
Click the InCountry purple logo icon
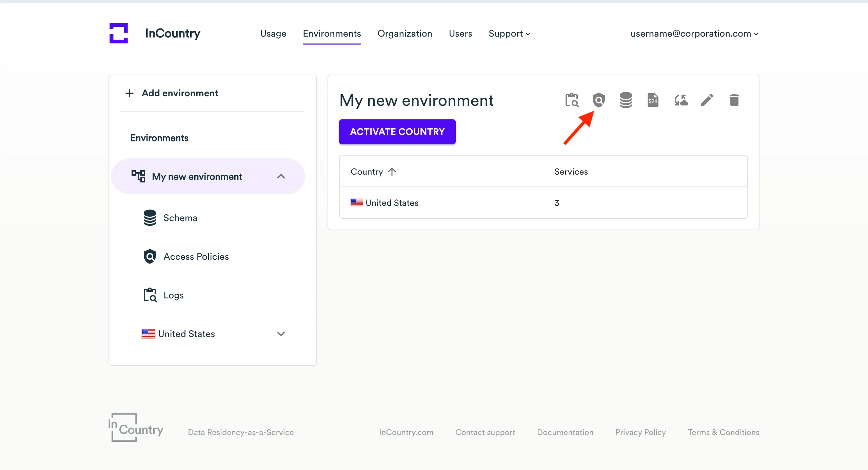click(119, 33)
